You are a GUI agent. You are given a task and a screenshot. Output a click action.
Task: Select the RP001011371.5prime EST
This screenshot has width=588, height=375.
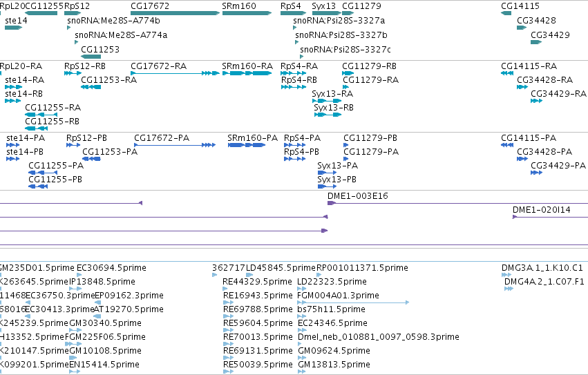pyautogui.click(x=319, y=275)
